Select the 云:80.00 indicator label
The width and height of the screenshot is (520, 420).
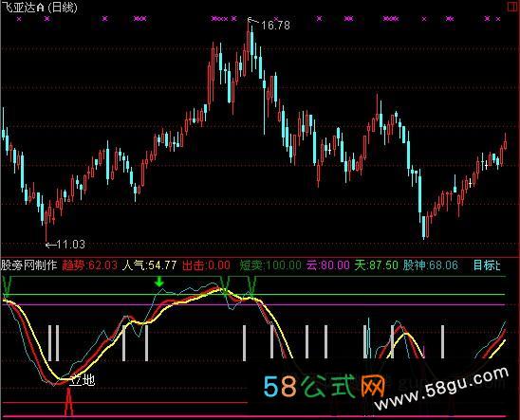coord(327,265)
